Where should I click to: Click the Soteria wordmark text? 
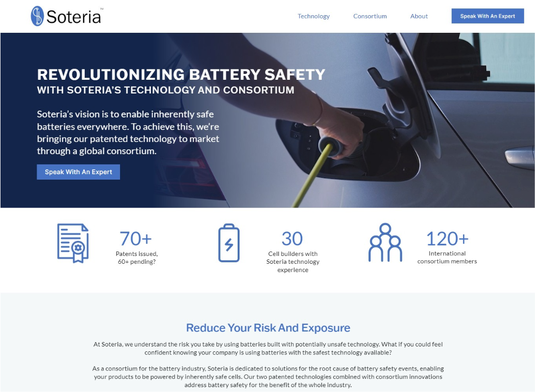coord(73,17)
